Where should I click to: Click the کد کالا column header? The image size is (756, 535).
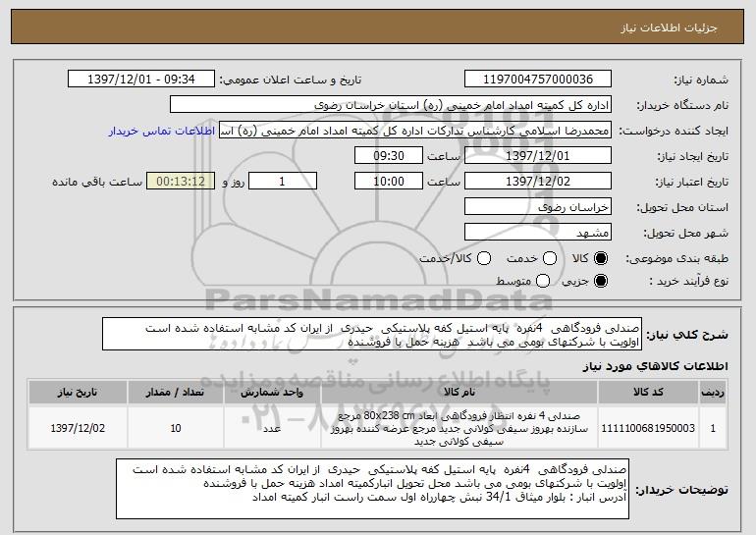pyautogui.click(x=648, y=393)
